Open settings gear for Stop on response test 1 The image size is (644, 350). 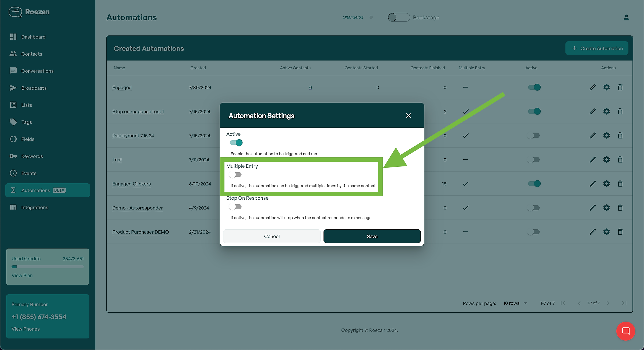[x=606, y=111]
